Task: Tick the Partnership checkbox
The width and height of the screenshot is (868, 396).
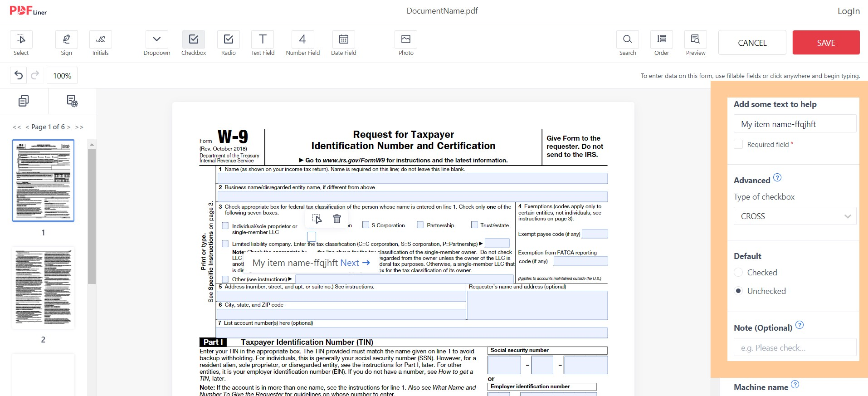Action: pyautogui.click(x=420, y=225)
